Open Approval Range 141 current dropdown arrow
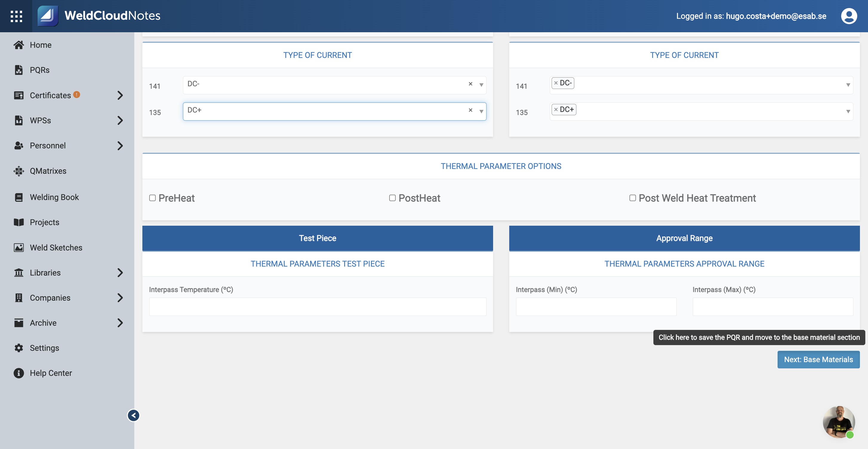This screenshot has width=868, height=449. pos(848,85)
